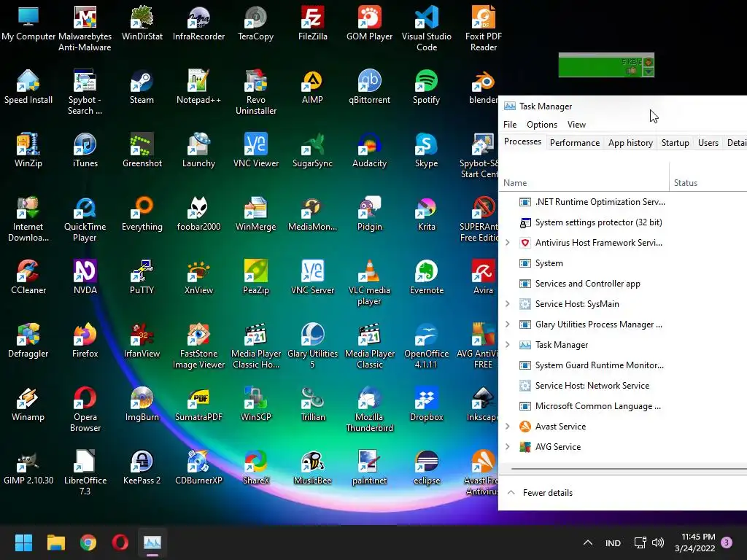Image resolution: width=747 pixels, height=560 pixels.
Task: Click the TeraCopy desktop icon
Action: pos(256,23)
